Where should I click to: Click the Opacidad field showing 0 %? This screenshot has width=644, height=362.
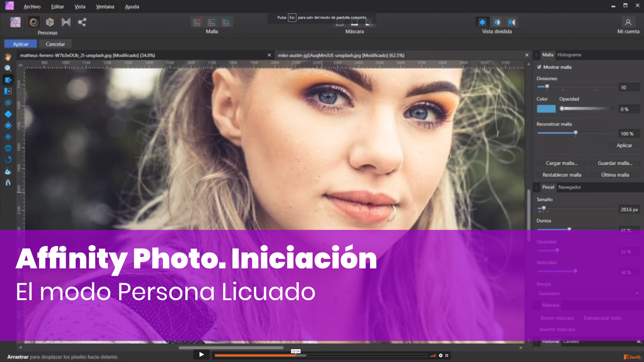[x=629, y=109]
